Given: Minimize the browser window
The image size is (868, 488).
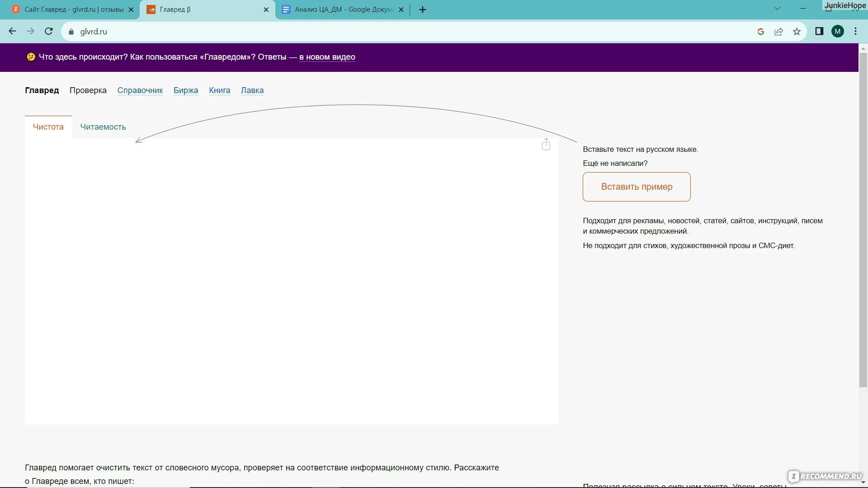Looking at the screenshot, I should click(803, 9).
